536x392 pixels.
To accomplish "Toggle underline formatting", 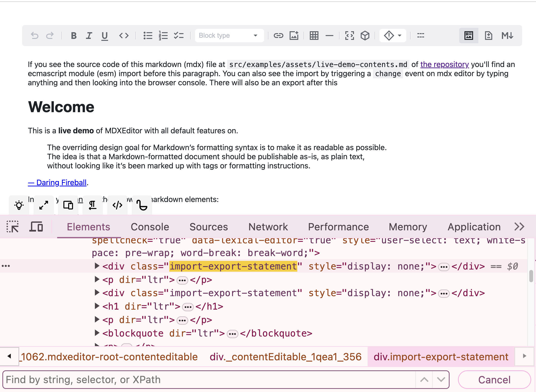I will [104, 36].
